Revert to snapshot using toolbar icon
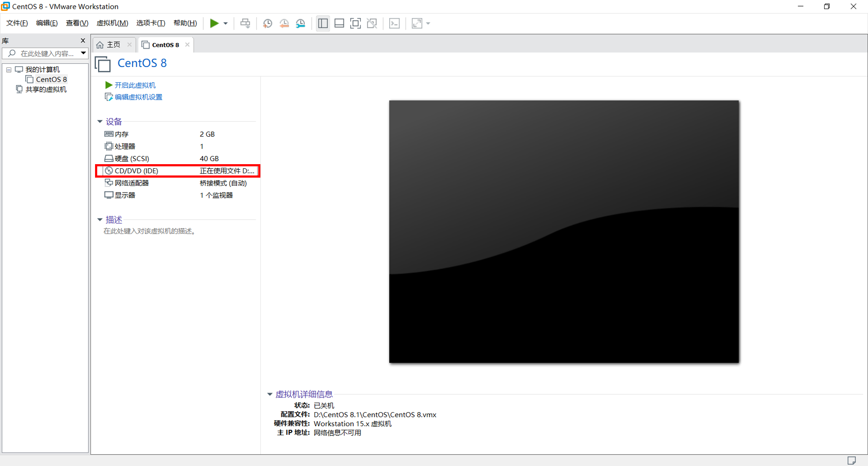The height and width of the screenshot is (466, 868). [x=284, y=23]
